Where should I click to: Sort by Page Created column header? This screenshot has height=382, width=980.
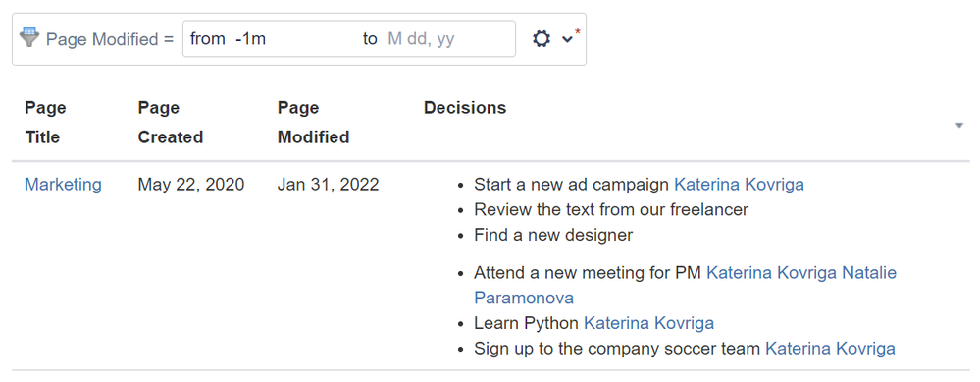(171, 123)
